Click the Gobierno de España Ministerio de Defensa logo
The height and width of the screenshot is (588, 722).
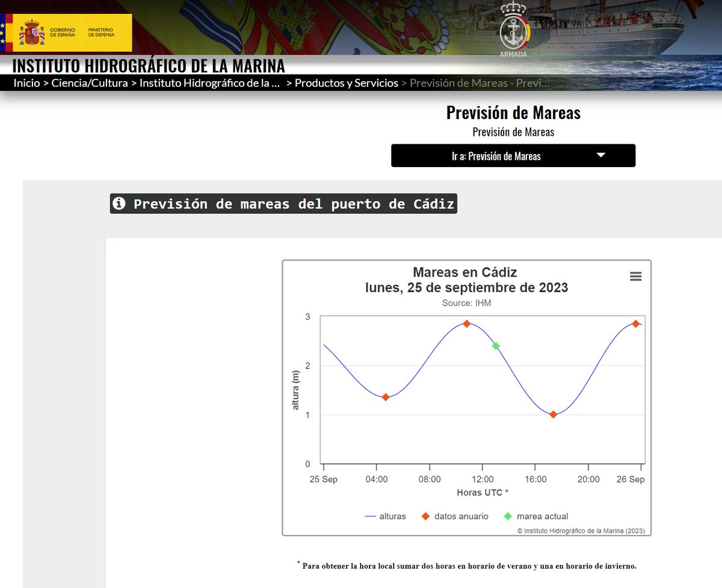tap(67, 32)
